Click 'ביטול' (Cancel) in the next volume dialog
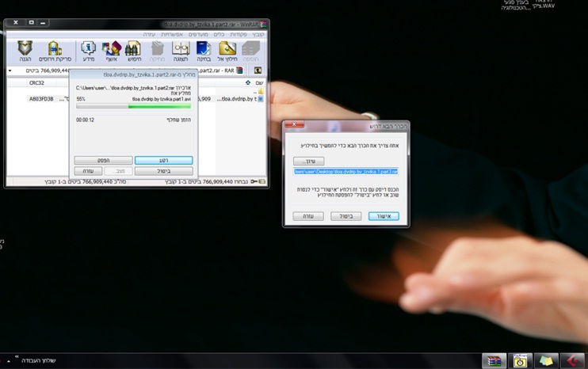 (x=346, y=216)
